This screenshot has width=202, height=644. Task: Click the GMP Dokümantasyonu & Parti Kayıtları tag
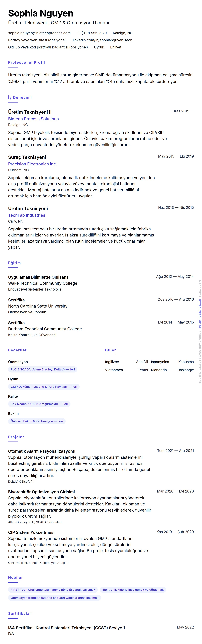pos(44,386)
